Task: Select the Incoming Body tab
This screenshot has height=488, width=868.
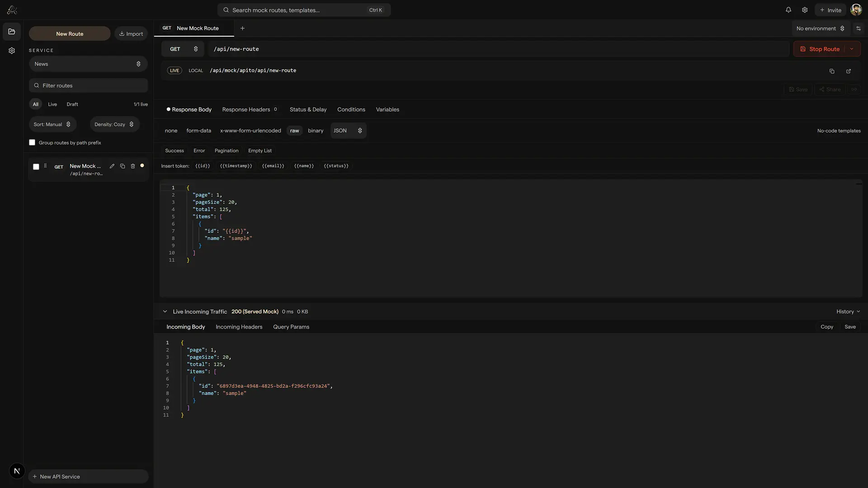Action: [186, 327]
